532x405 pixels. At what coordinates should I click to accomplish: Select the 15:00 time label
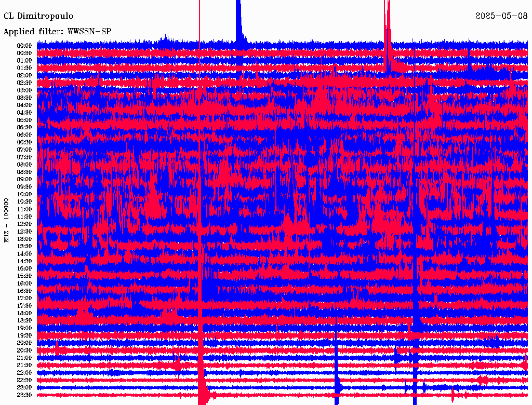tap(24, 268)
